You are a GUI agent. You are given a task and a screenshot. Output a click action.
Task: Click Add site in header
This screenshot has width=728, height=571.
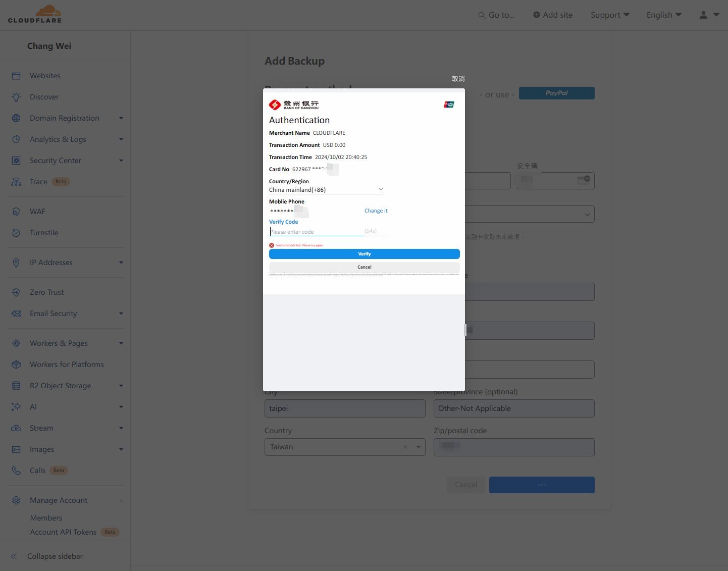[x=553, y=15]
